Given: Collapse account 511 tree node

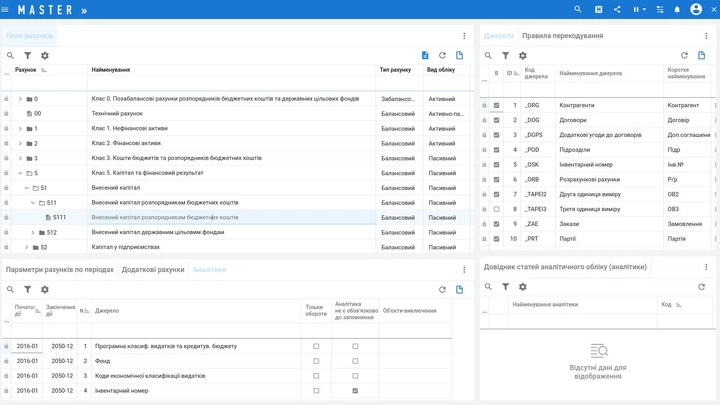Looking at the screenshot, I should pyautogui.click(x=33, y=202).
